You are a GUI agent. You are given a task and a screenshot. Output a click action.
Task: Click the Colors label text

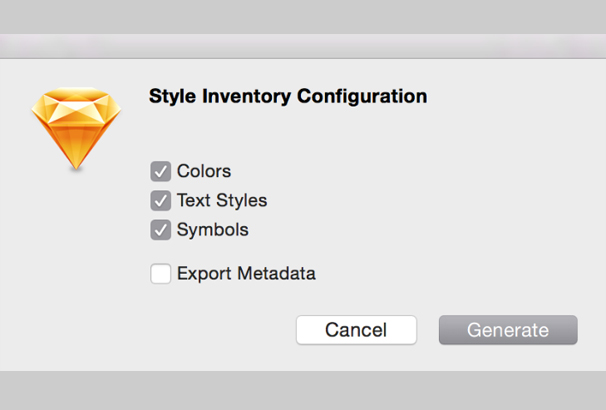point(204,171)
